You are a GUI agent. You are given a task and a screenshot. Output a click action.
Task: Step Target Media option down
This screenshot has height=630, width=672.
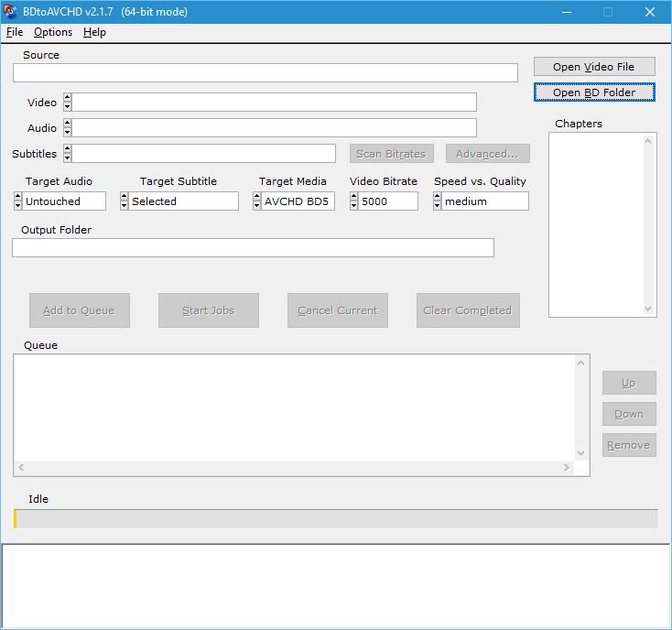tap(256, 206)
